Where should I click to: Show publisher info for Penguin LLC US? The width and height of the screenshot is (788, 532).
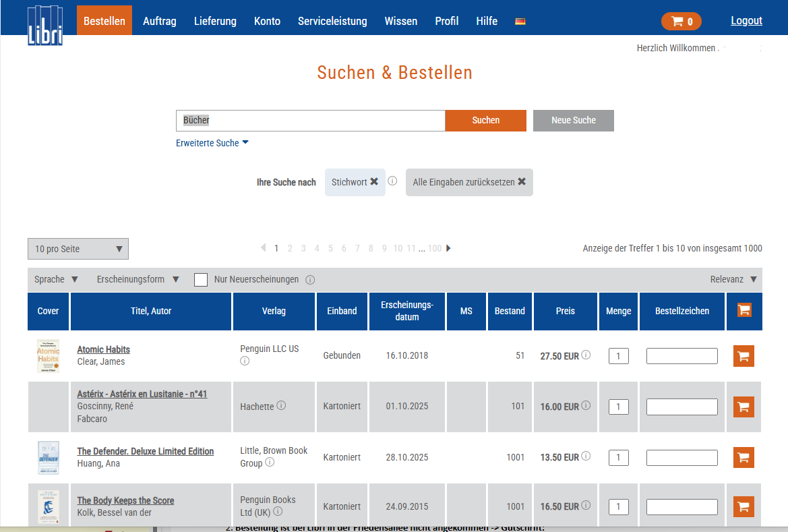click(245, 361)
